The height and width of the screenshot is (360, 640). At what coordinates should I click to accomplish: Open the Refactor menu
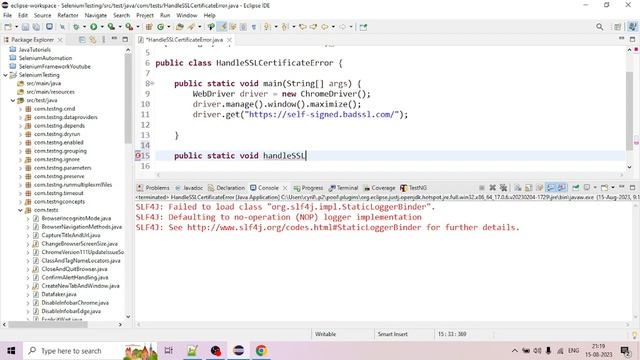[x=68, y=15]
